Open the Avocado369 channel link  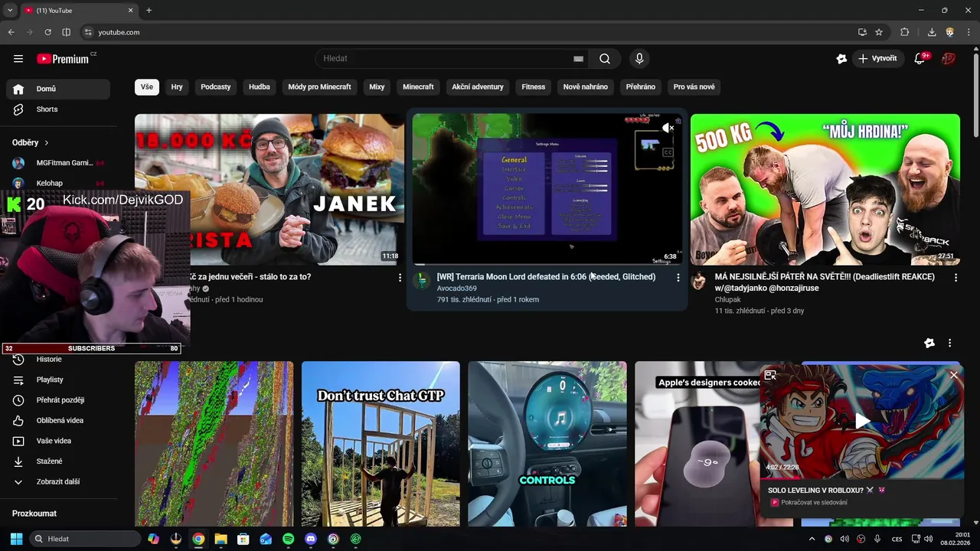[x=456, y=289]
